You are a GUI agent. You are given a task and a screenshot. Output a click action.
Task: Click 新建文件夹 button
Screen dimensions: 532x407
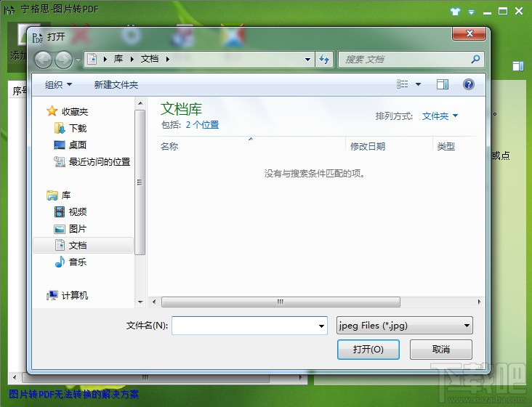click(116, 84)
